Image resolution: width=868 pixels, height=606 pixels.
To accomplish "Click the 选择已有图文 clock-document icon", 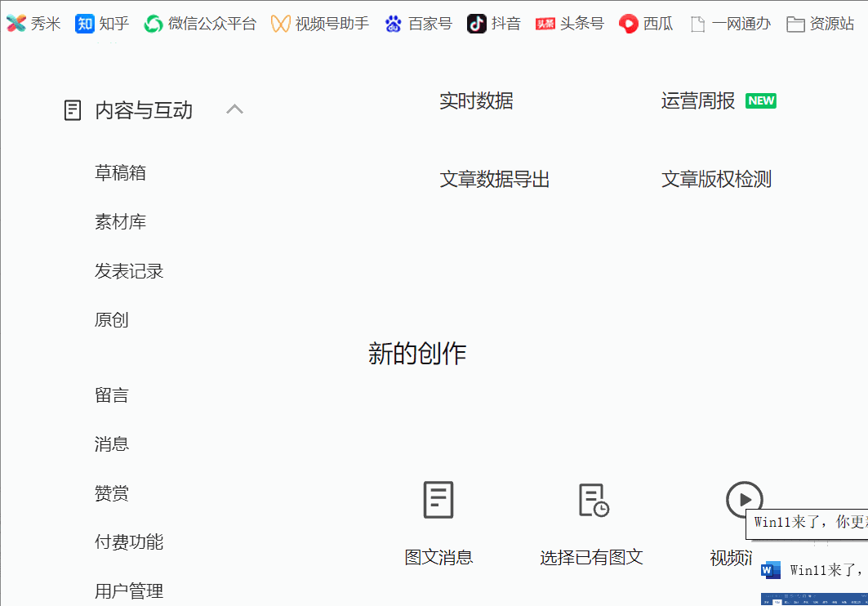I will 594,501.
